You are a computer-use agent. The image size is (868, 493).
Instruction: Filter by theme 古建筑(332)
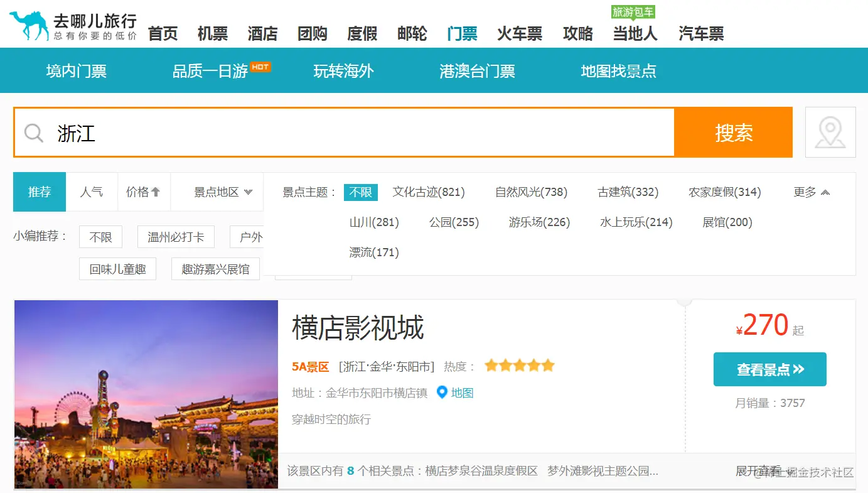[628, 192]
